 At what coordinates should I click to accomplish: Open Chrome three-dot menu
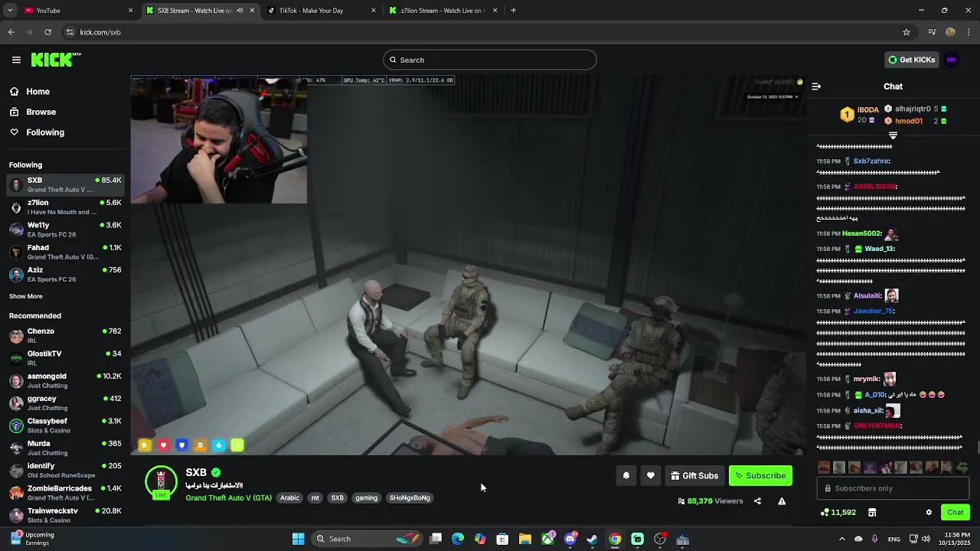[x=969, y=32]
